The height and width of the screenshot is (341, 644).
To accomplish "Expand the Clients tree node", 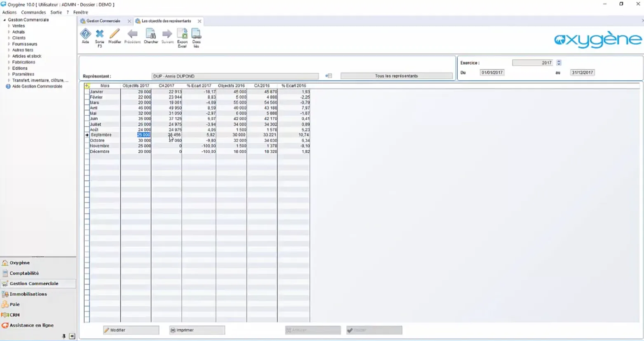I will pos(9,38).
